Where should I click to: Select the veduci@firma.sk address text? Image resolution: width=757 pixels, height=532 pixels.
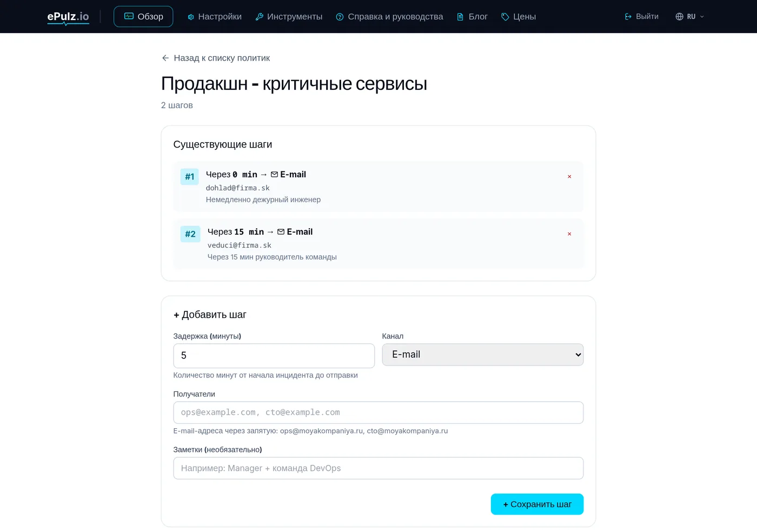[x=240, y=245]
